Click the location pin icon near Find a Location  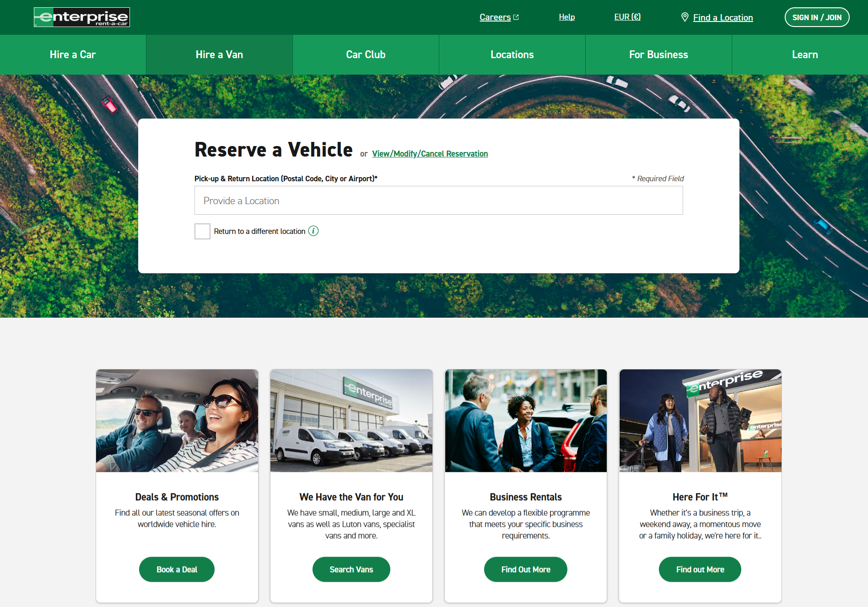coord(685,16)
